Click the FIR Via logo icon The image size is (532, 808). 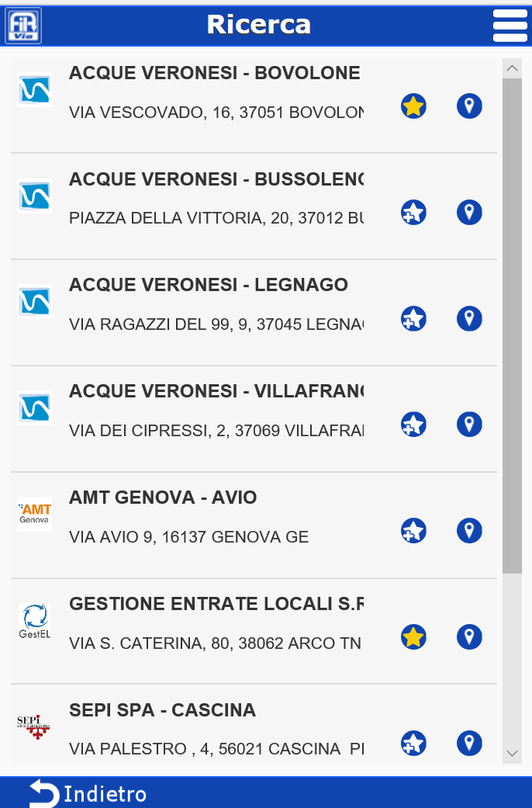click(24, 26)
